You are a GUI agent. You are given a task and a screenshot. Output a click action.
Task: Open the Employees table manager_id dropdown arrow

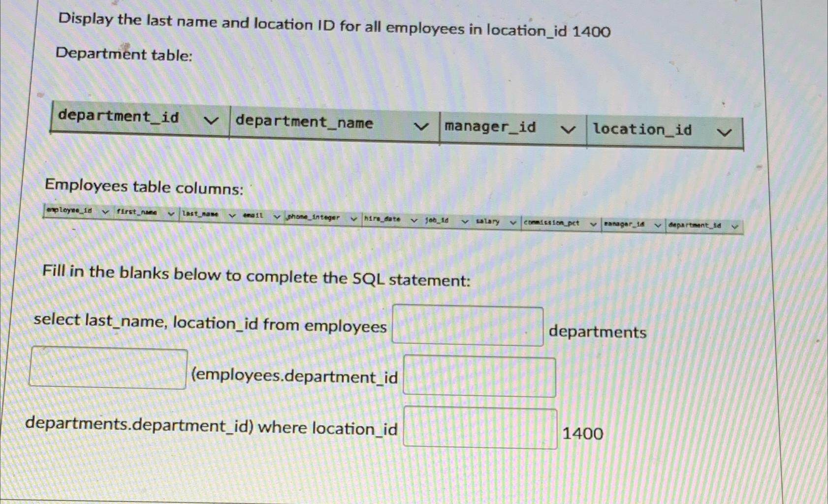(x=657, y=226)
